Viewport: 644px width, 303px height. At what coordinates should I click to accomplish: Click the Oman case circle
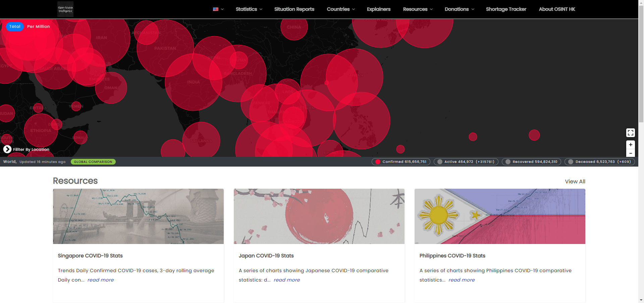pyautogui.click(x=111, y=88)
